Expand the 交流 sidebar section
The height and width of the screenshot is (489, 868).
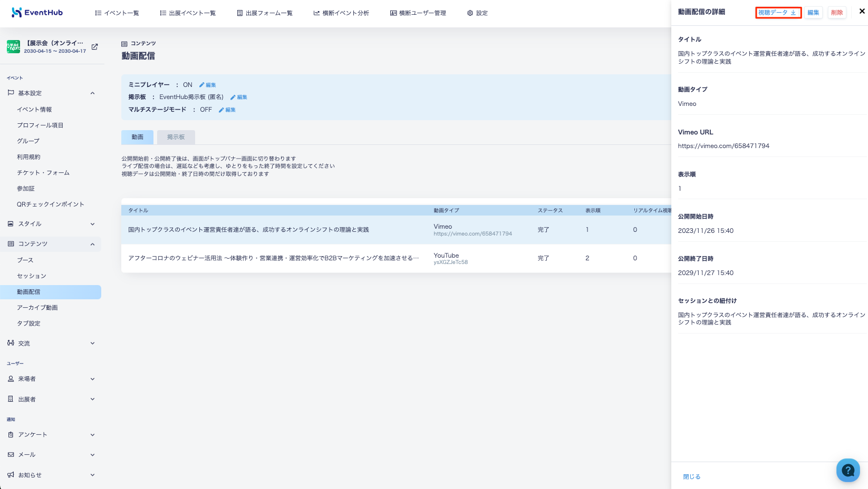tap(51, 343)
